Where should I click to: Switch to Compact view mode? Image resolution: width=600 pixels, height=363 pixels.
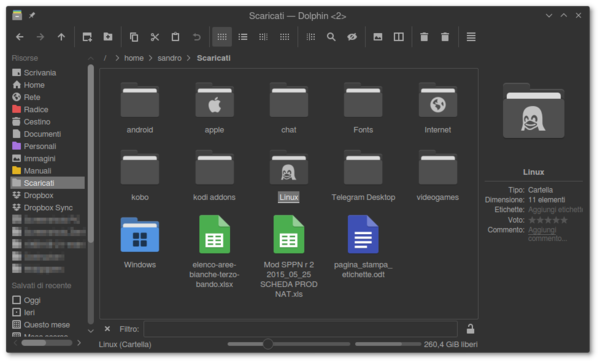click(263, 37)
